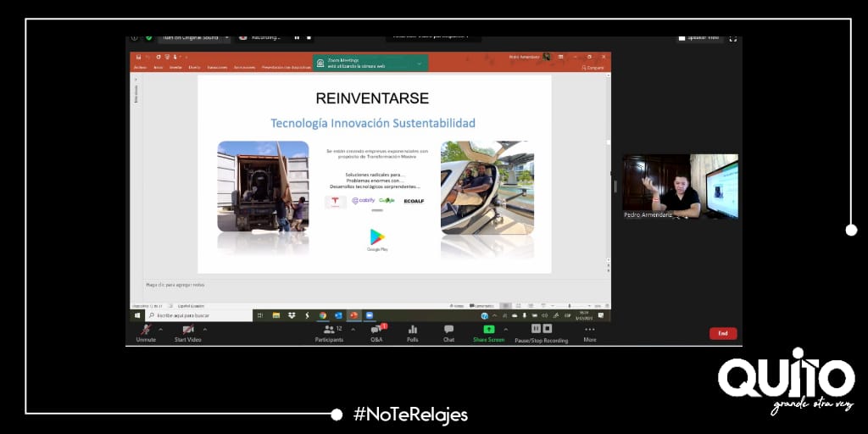Open the More options menu
Screen dimensions: 868x434
590,330
